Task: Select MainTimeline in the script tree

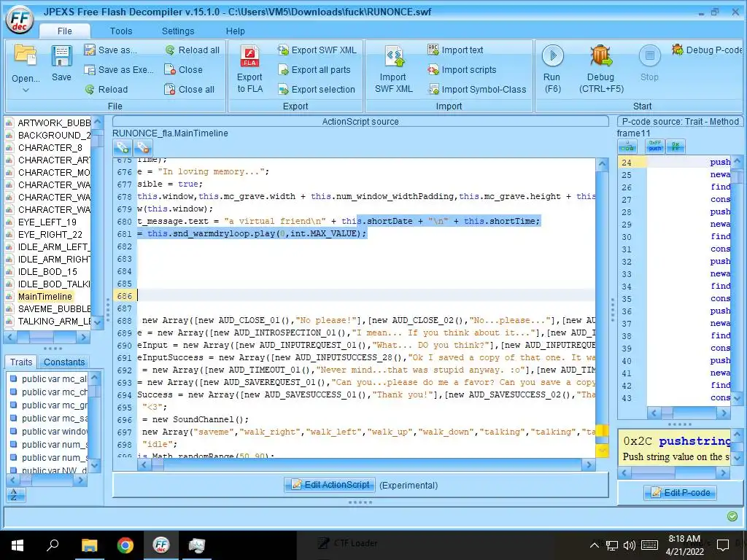Action: coord(44,296)
